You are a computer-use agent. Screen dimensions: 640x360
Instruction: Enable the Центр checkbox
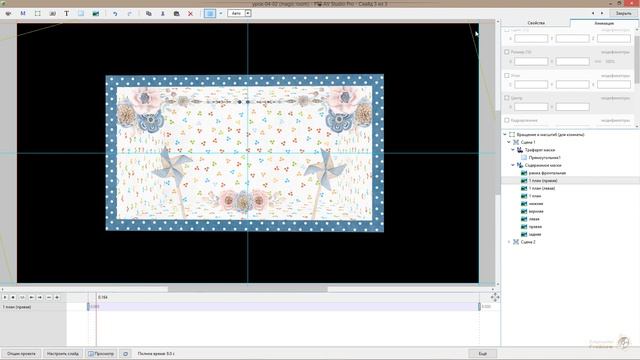(507, 98)
